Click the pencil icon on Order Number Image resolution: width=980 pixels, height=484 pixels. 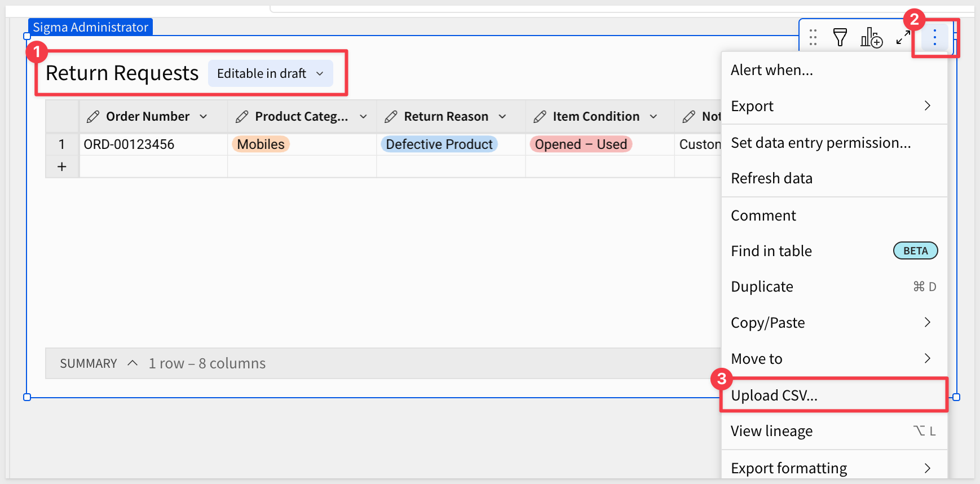(93, 117)
